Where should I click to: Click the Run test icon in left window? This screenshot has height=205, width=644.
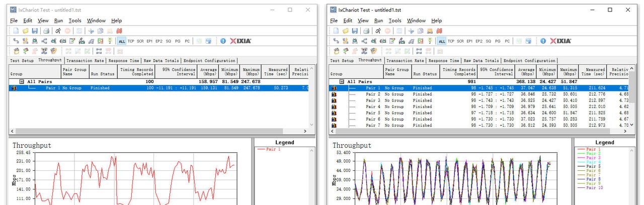[58, 31]
